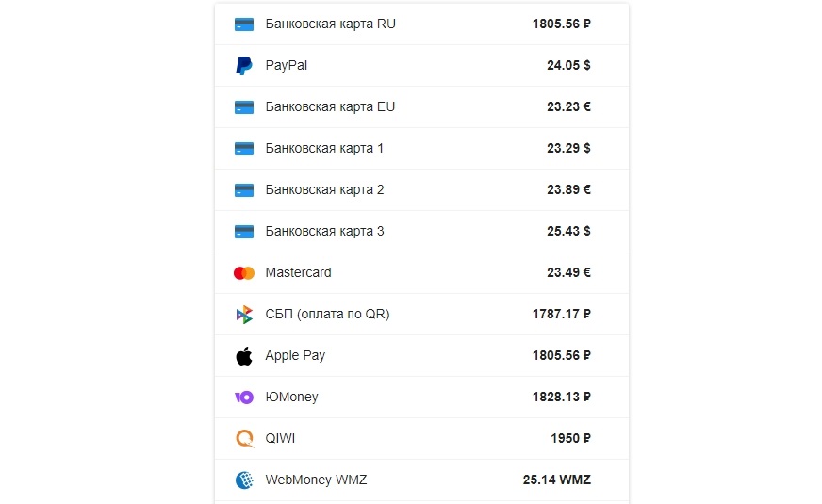The image size is (822, 504).
Task: Select the PayPal payment label
Action: [x=287, y=66]
